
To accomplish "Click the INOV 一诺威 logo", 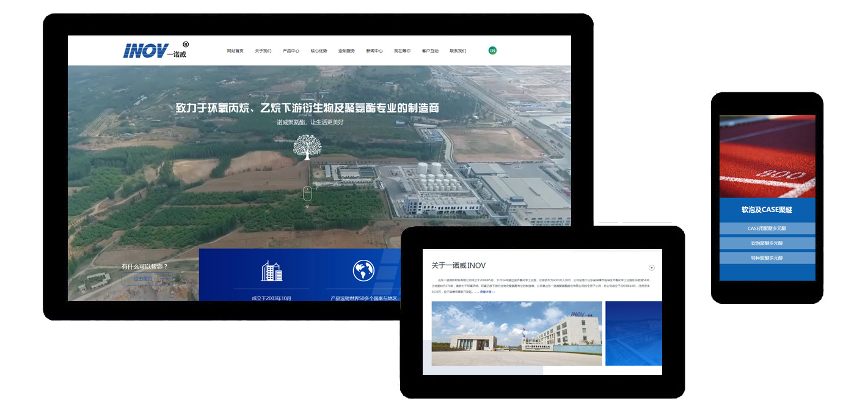I will (155, 50).
